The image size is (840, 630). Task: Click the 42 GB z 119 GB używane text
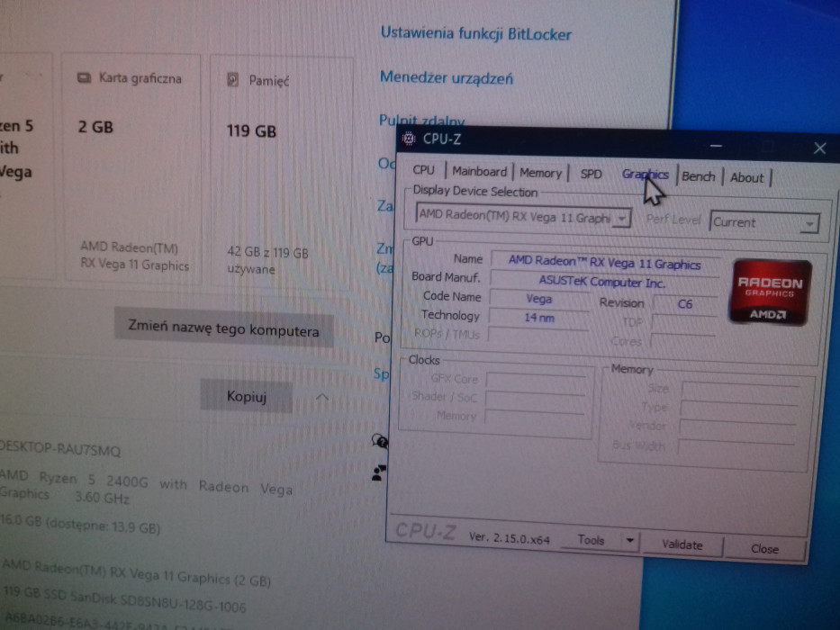tap(268, 260)
